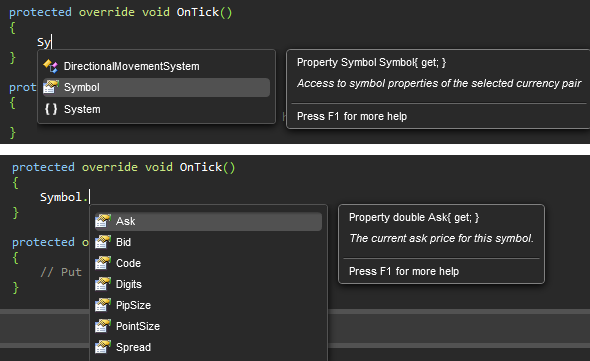Viewport: 590px width, 361px height.
Task: Select the Ask completion item
Action: (x=208, y=221)
